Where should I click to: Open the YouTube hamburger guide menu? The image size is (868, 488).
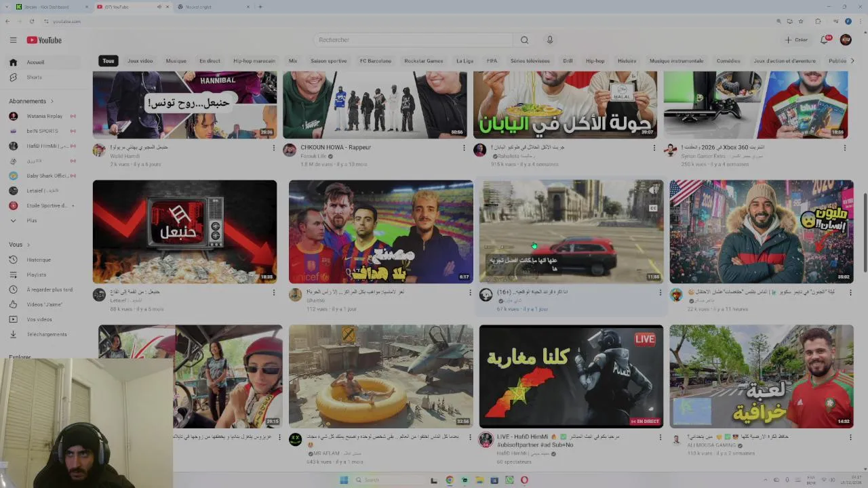tap(13, 40)
